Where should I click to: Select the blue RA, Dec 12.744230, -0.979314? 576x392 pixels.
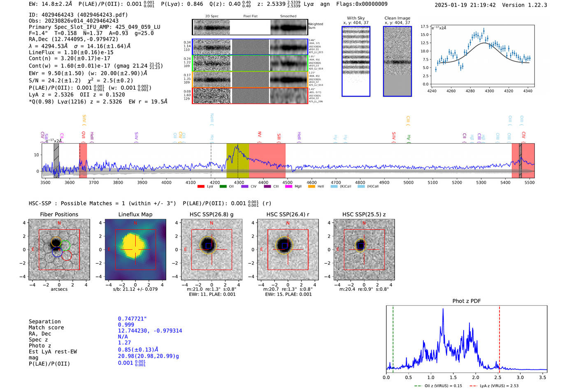click(150, 331)
